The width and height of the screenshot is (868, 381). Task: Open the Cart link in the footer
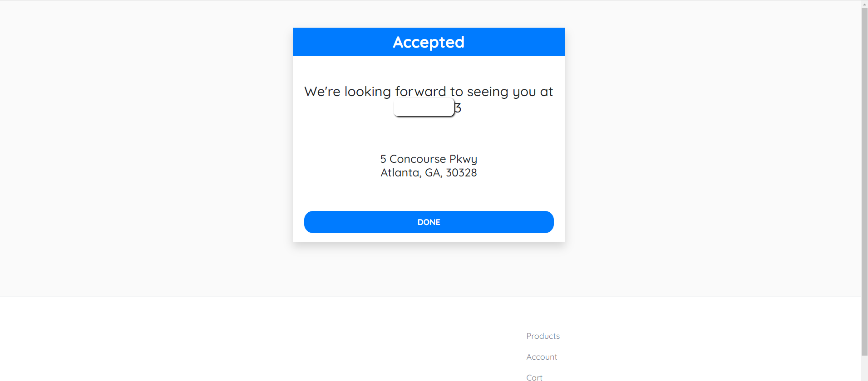click(x=534, y=377)
